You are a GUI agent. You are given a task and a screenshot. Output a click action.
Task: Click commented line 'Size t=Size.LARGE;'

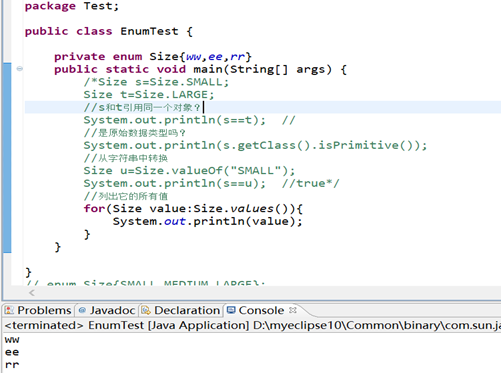149,95
